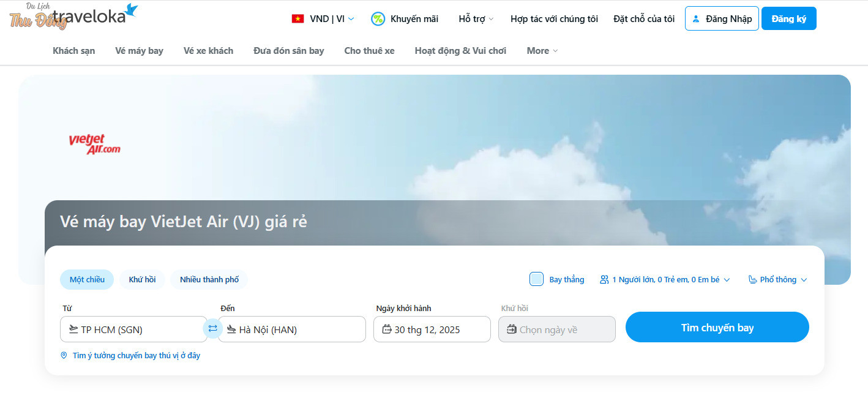Click the Đăng ký button
Image resolution: width=868 pixels, height=406 pixels.
pos(789,18)
